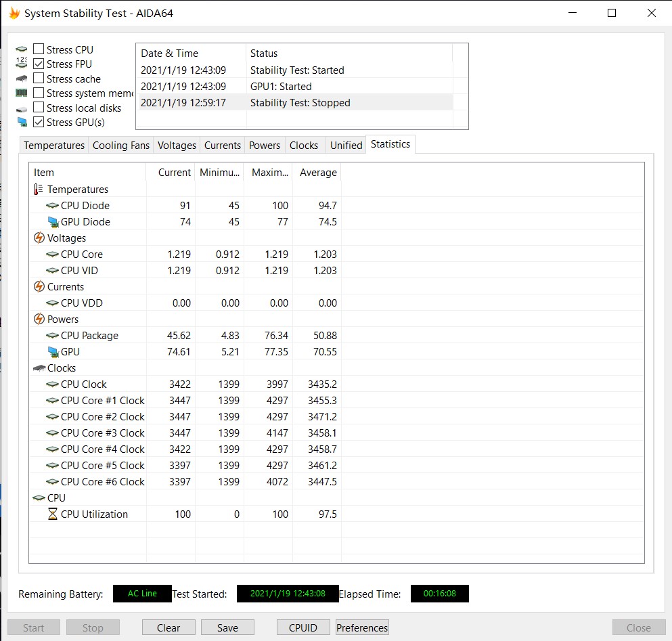The height and width of the screenshot is (641, 672).
Task: Select the CPU Core #4 Clock row
Action: click(x=185, y=449)
